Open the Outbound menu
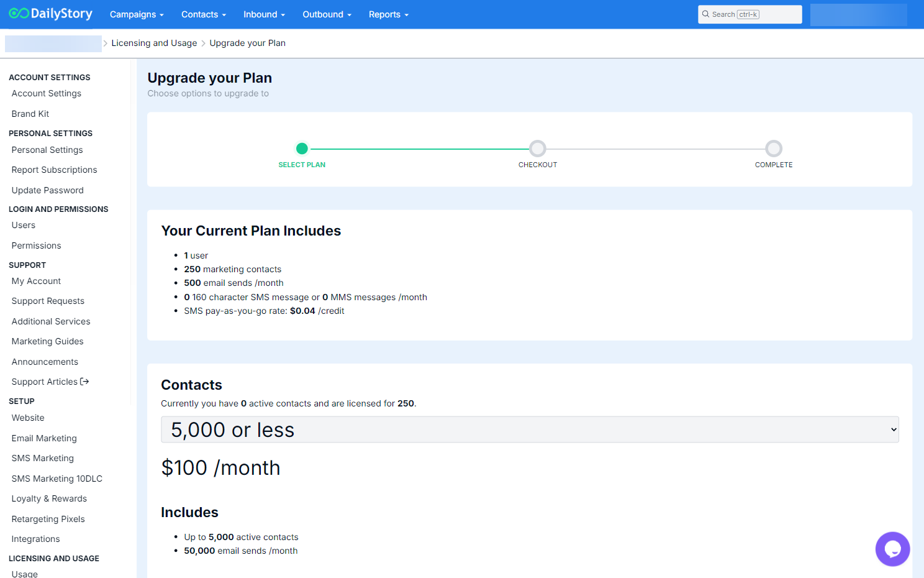924x578 pixels. [x=327, y=14]
